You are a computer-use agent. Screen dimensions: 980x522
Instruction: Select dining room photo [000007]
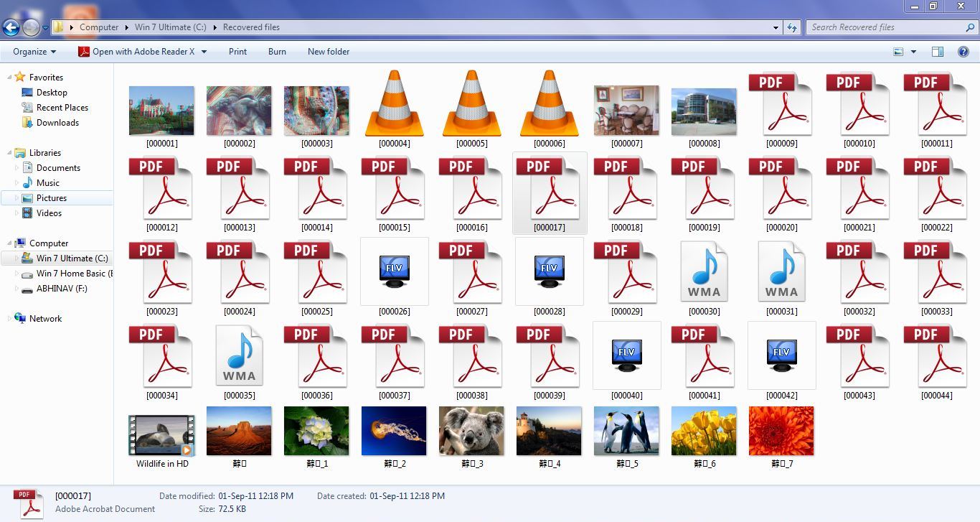[x=626, y=111]
